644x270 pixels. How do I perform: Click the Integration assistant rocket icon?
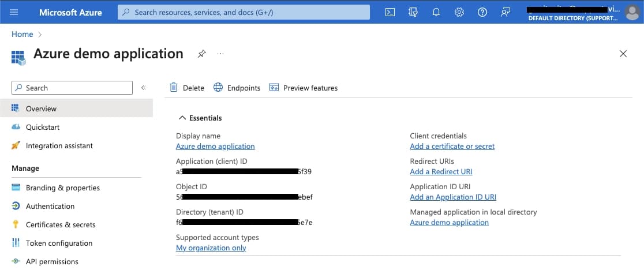[16, 145]
